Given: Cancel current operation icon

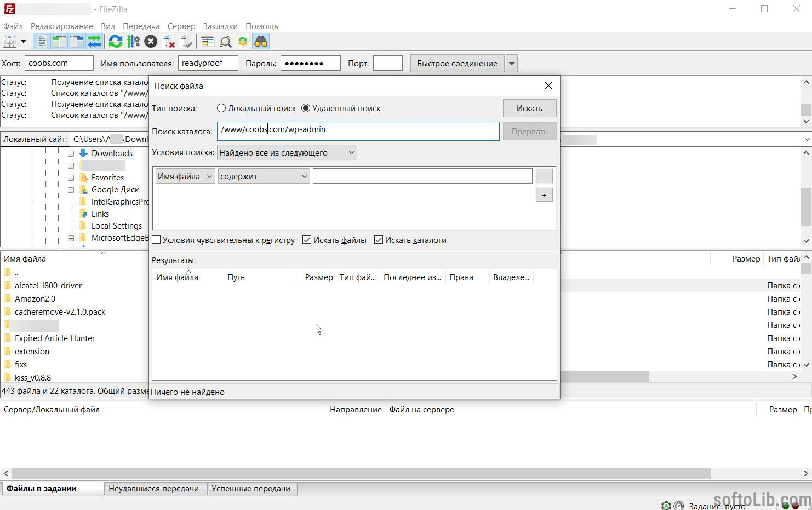Looking at the screenshot, I should [x=151, y=42].
